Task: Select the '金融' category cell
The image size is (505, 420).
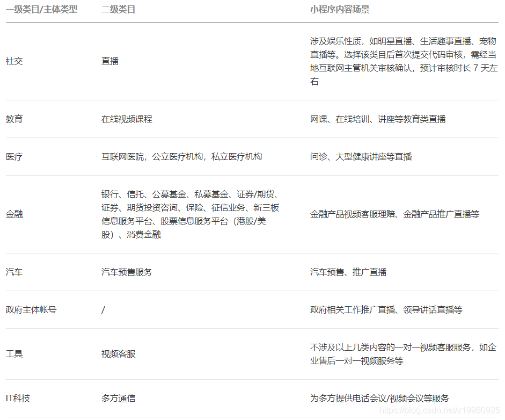Action: pyautogui.click(x=14, y=214)
